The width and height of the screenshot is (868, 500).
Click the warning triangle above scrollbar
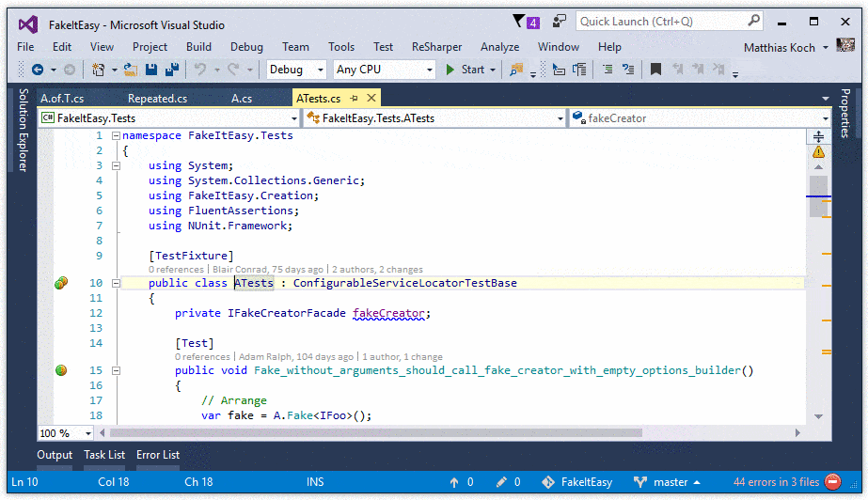[818, 151]
